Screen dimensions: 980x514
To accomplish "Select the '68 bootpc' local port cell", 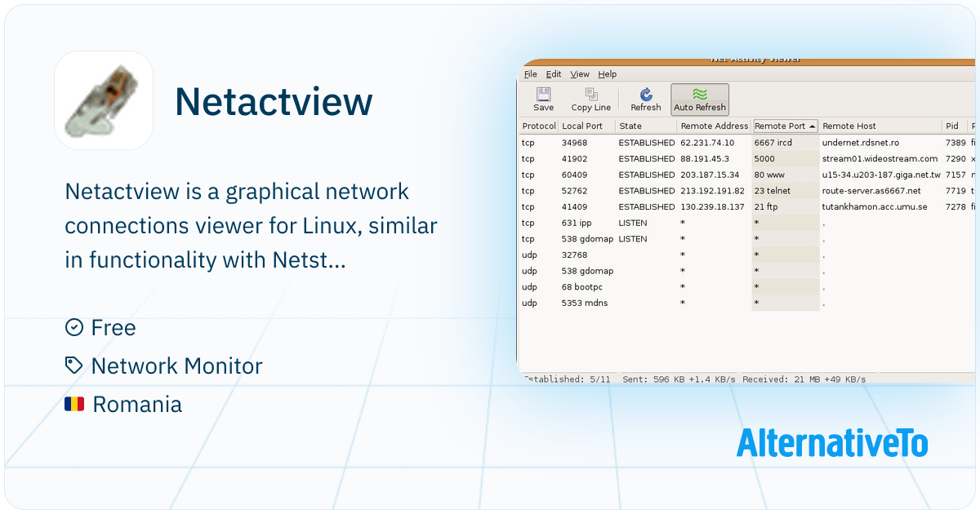I will [584, 287].
